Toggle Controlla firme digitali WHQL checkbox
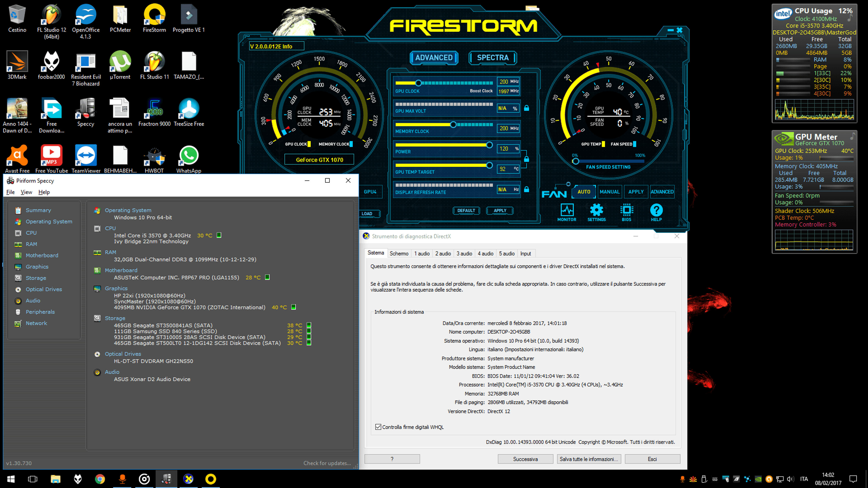Viewport: 868px width, 488px height. click(378, 427)
